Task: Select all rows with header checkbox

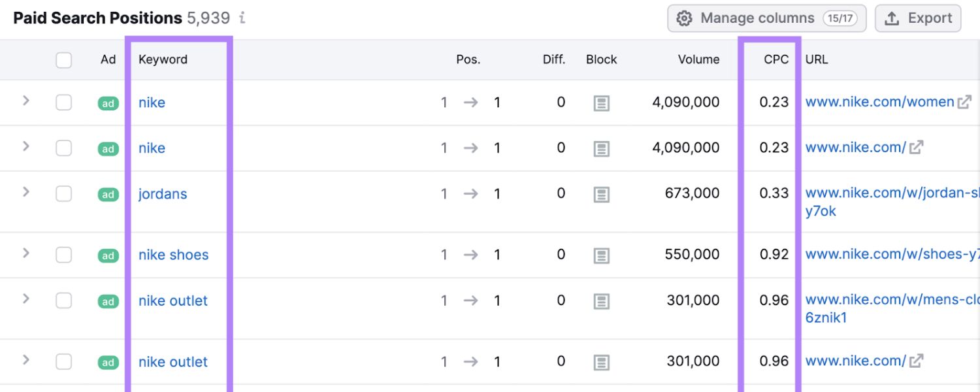Action: [x=63, y=60]
